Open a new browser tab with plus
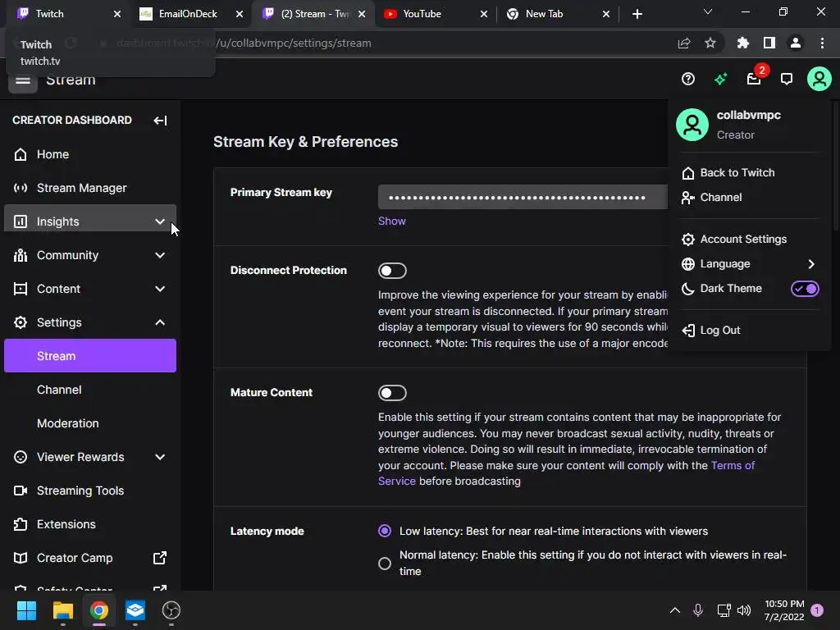Screen dimensions: 840x630 (637, 14)
